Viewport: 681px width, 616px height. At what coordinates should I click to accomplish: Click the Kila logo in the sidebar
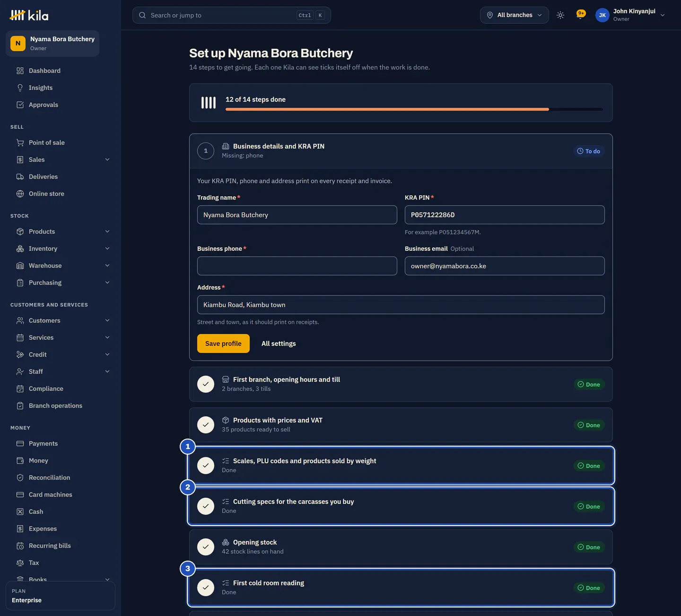click(x=29, y=15)
